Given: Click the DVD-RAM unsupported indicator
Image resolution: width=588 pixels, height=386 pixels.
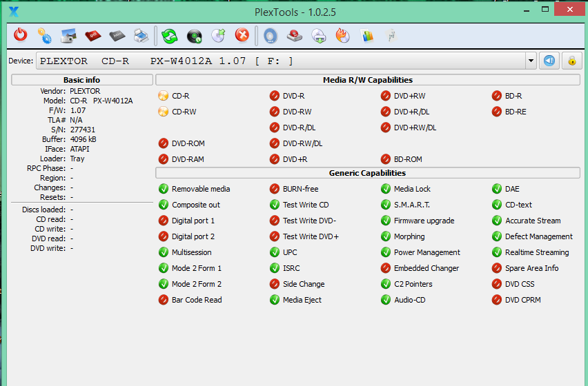Looking at the screenshot, I should coord(163,159).
